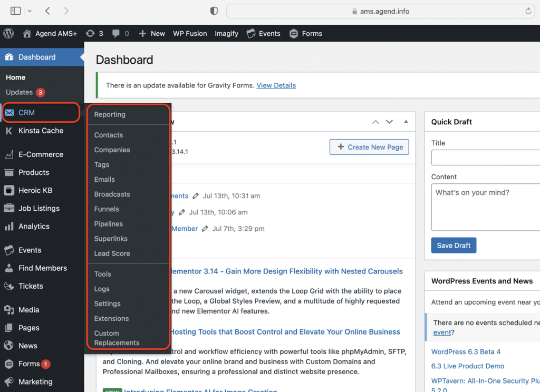This screenshot has height=392, width=540.
Task: Go back with the browser back arrow
Action: pos(47,11)
